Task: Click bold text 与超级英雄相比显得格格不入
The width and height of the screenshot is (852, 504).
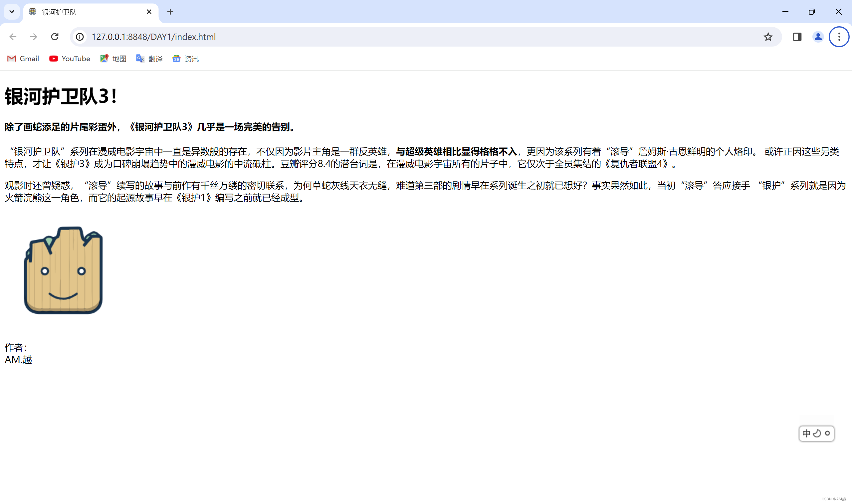Action: pyautogui.click(x=456, y=151)
